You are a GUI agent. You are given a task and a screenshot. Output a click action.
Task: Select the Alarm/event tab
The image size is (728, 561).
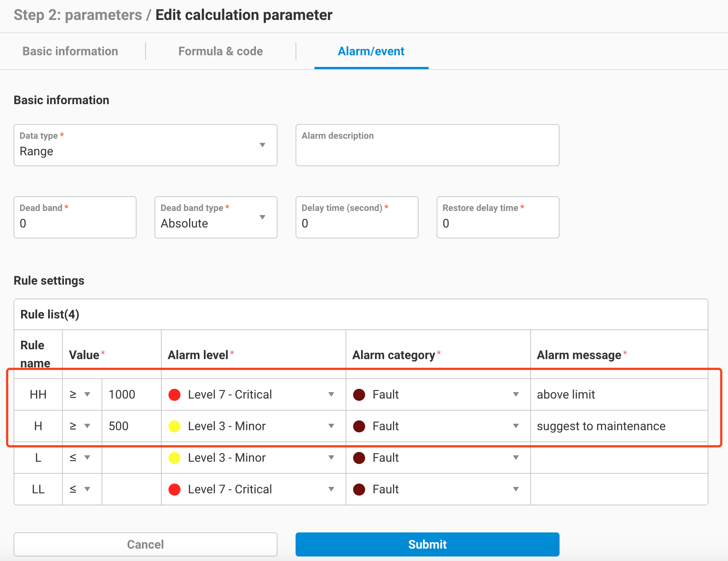(371, 51)
